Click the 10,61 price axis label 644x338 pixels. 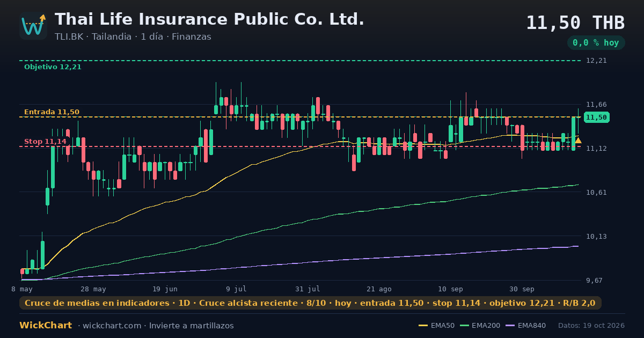(596, 192)
